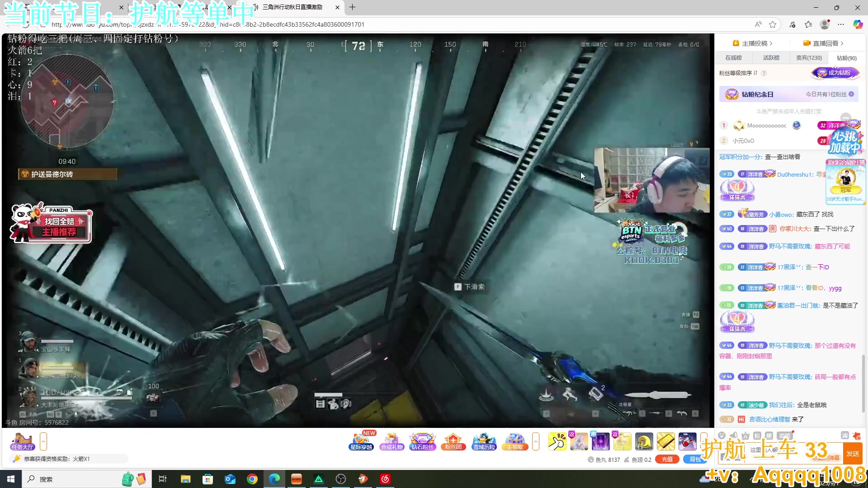The height and width of the screenshot is (488, 868).
Task: Send the purple card gift
Action: coord(601,441)
